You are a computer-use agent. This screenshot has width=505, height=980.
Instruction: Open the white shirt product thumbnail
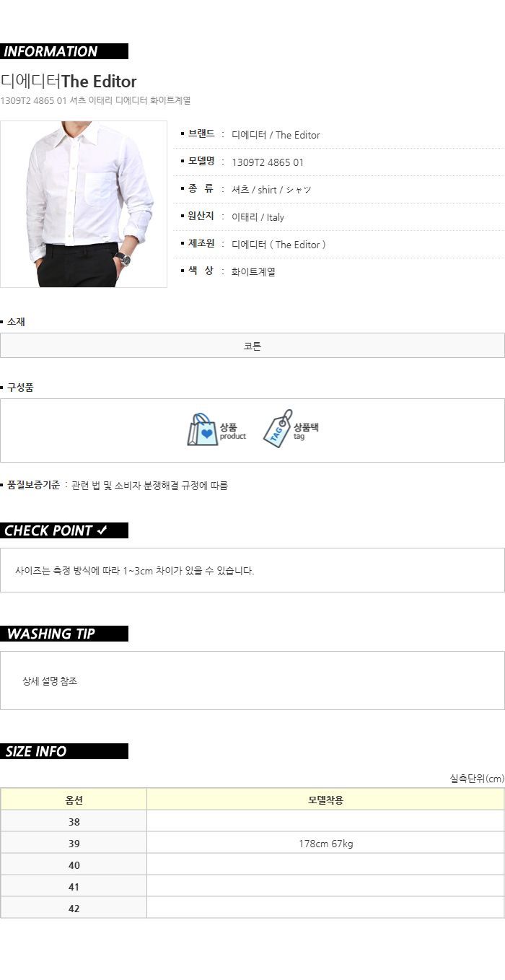(84, 204)
